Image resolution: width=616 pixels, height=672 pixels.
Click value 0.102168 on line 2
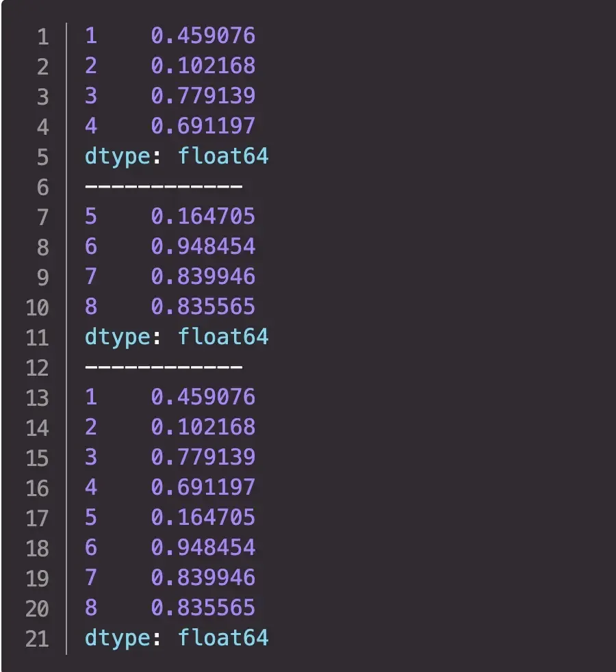tap(203, 66)
